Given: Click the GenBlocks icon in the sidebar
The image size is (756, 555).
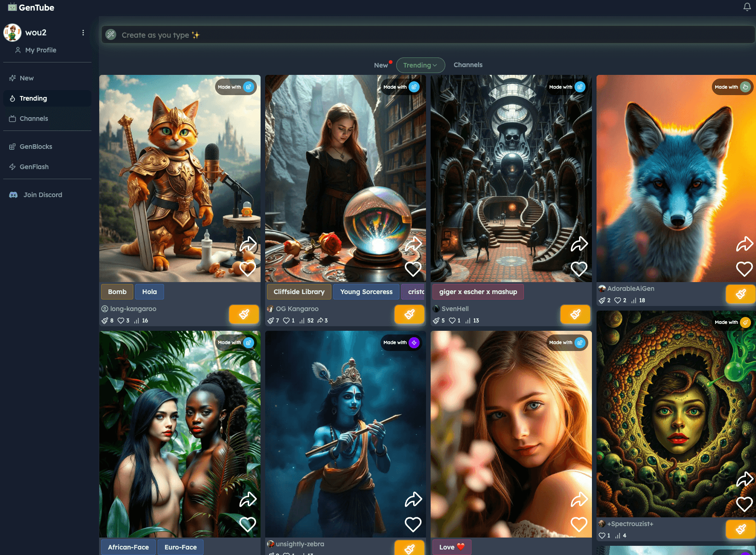Looking at the screenshot, I should tap(12, 147).
